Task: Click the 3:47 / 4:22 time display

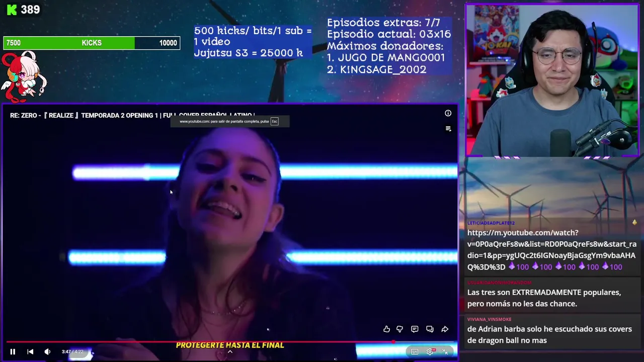Action: tap(73, 351)
